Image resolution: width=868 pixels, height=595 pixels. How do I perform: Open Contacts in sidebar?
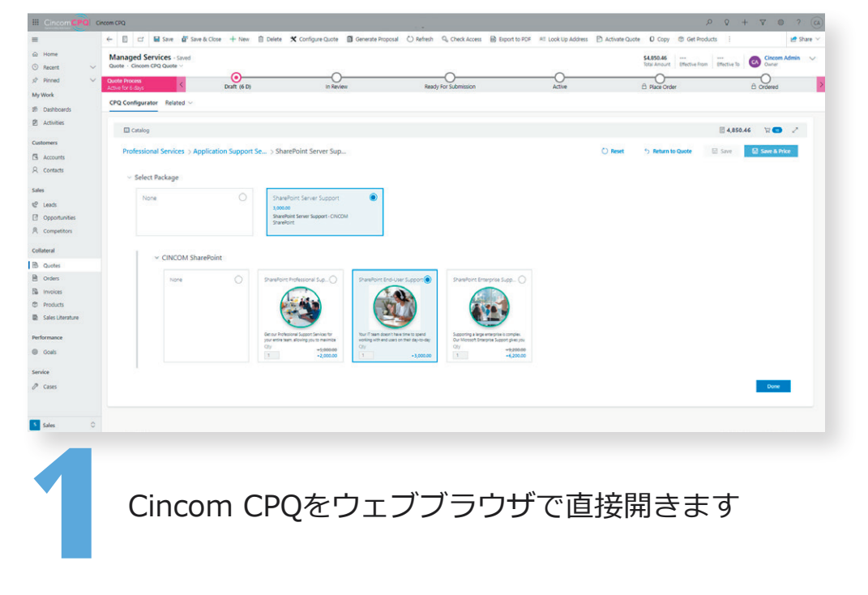tap(53, 170)
